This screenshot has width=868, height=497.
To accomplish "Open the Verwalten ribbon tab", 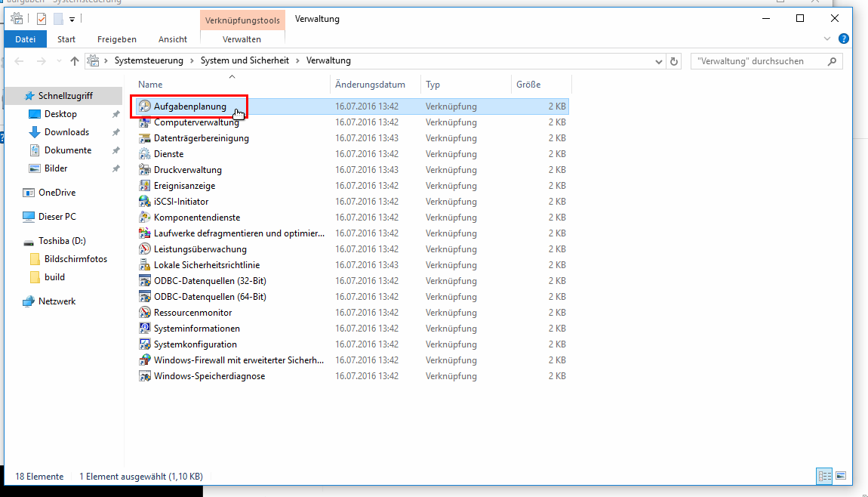I will click(x=242, y=39).
